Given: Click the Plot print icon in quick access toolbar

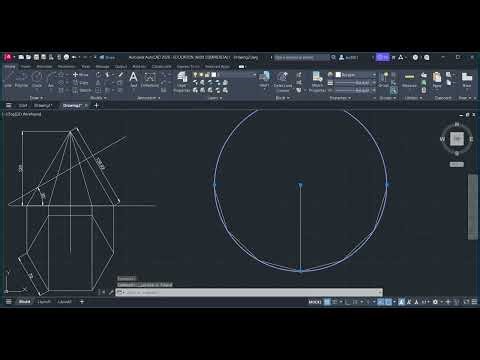Looking at the screenshot, I should (x=66, y=57).
